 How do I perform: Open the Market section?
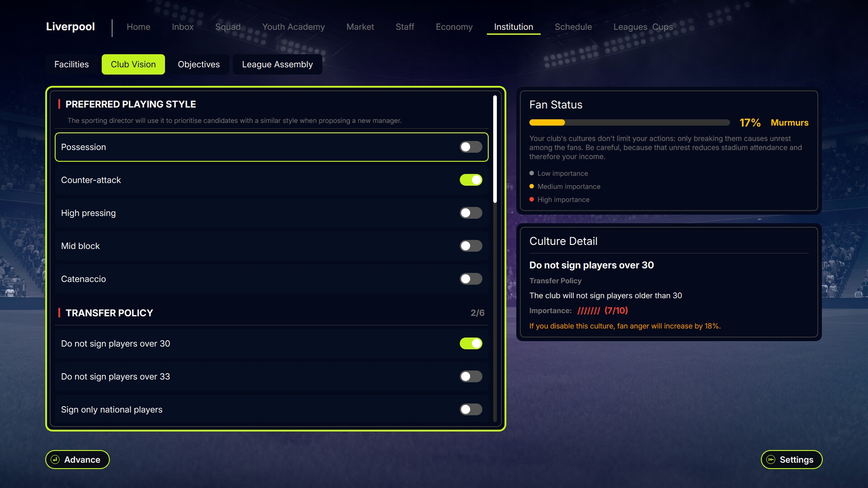(x=360, y=27)
